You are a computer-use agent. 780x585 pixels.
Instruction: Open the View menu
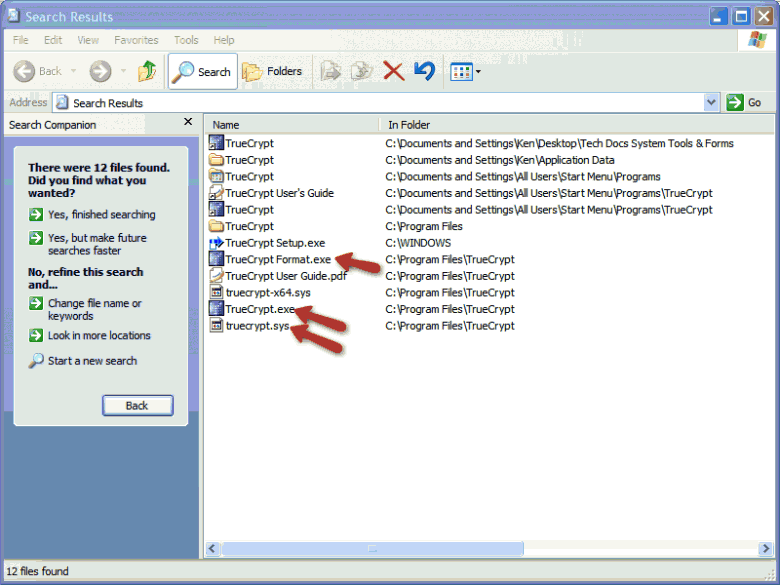88,40
